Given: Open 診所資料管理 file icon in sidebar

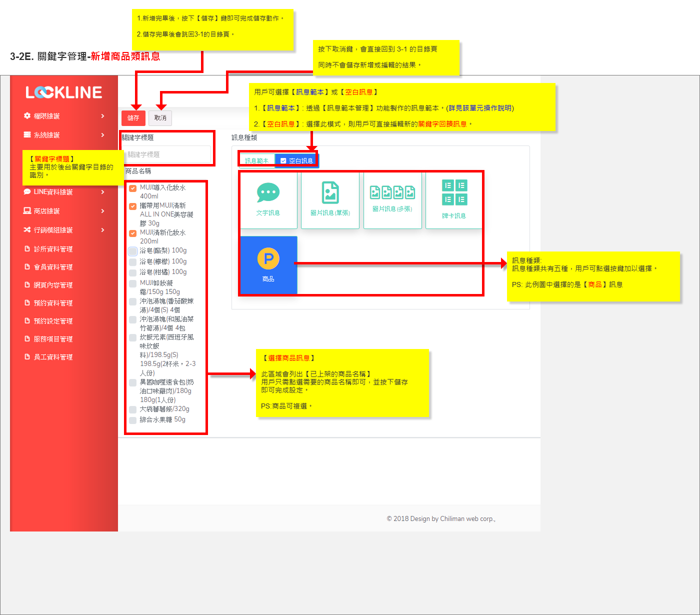Looking at the screenshot, I should pyautogui.click(x=27, y=248).
